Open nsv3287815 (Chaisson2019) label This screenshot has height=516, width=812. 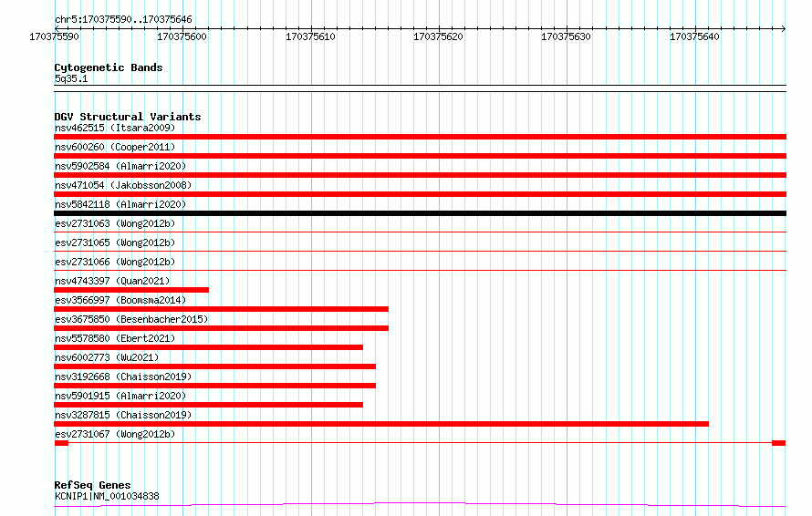coord(123,415)
